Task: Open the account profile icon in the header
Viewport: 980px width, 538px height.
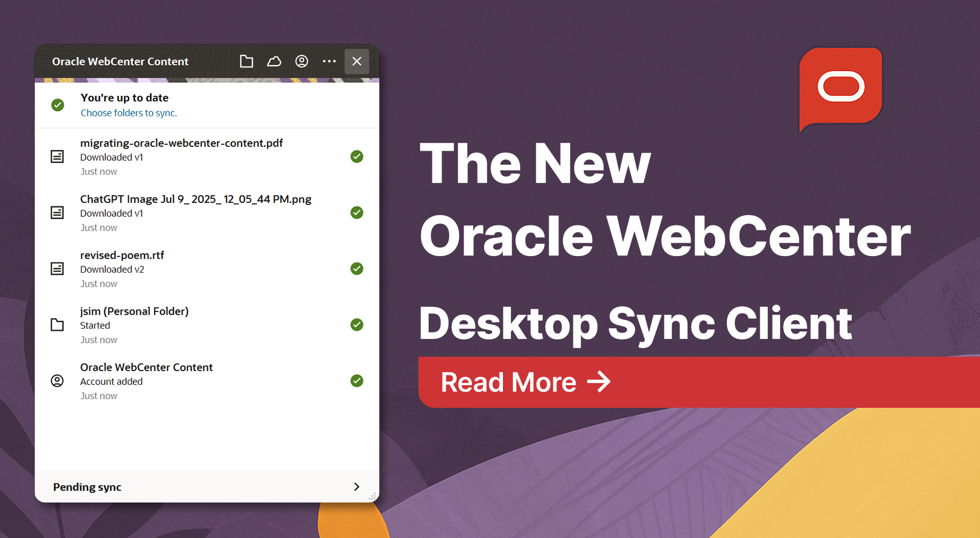Action: [302, 61]
